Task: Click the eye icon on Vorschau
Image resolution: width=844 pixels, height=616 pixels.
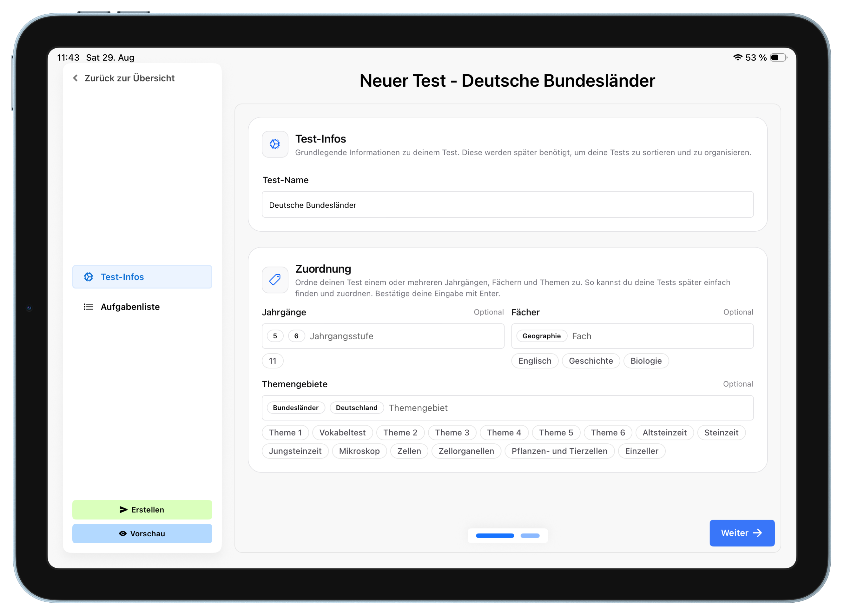Action: [x=123, y=533]
